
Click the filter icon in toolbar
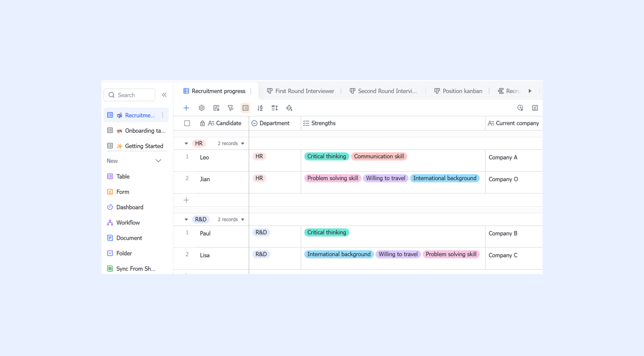231,108
